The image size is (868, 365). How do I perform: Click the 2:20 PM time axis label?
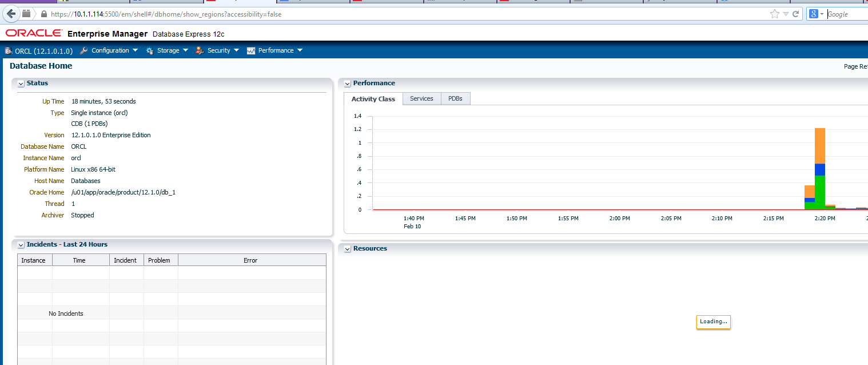pos(825,219)
